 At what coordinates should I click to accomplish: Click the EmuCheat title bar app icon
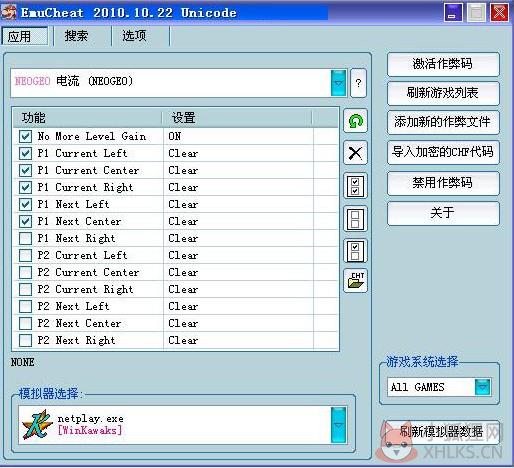(x=9, y=13)
